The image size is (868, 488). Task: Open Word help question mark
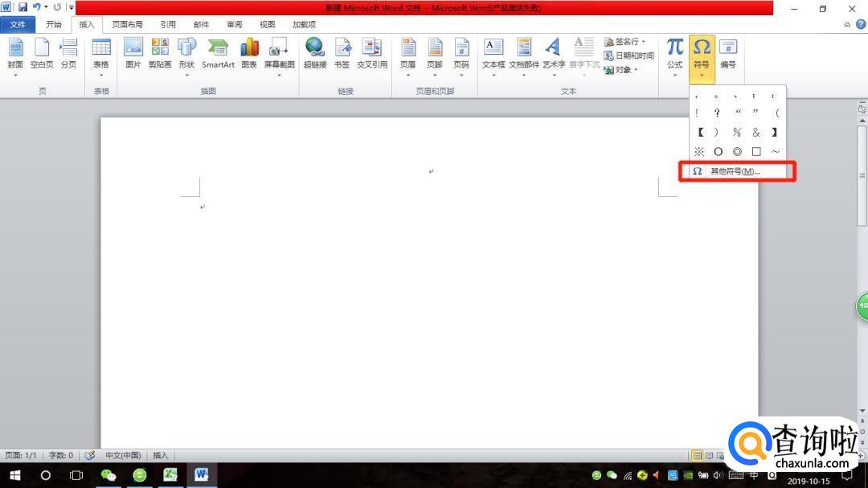coord(861,24)
